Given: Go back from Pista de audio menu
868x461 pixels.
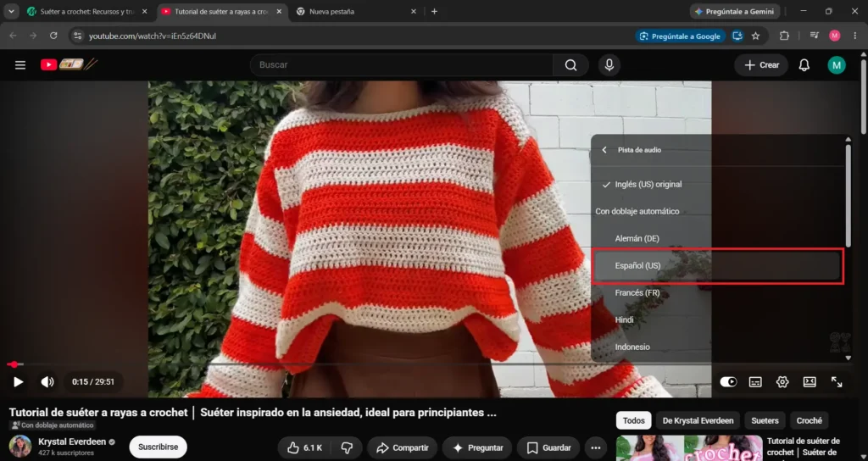Looking at the screenshot, I should point(604,150).
